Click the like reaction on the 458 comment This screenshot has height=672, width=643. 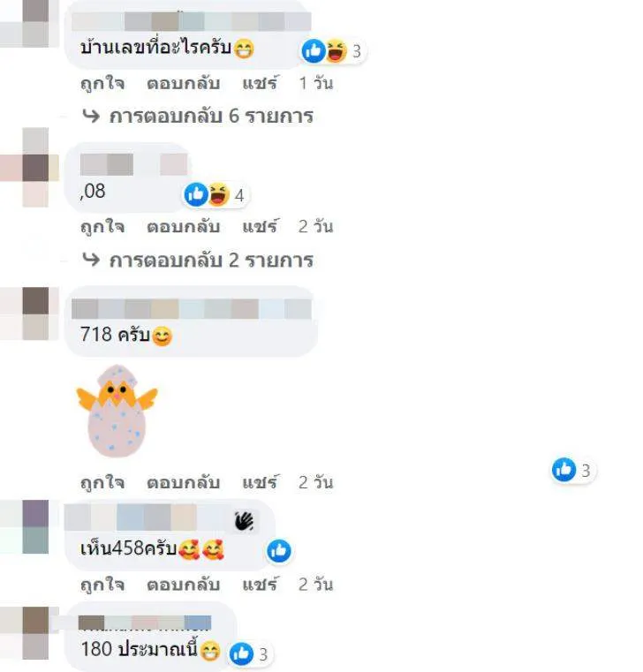point(279,551)
